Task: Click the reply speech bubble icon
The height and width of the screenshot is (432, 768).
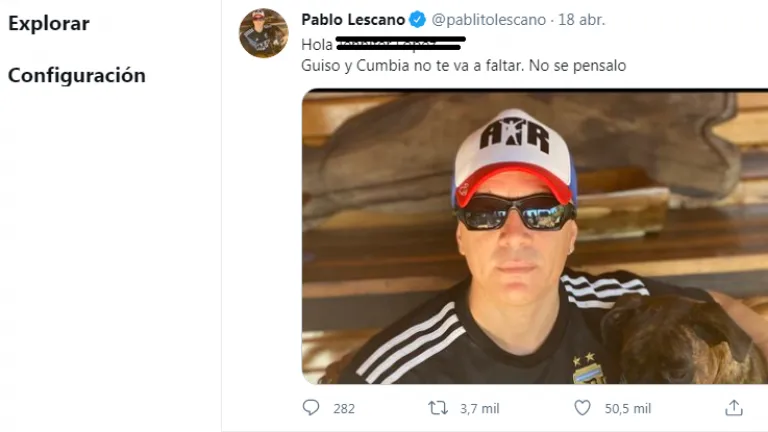Action: tap(311, 408)
